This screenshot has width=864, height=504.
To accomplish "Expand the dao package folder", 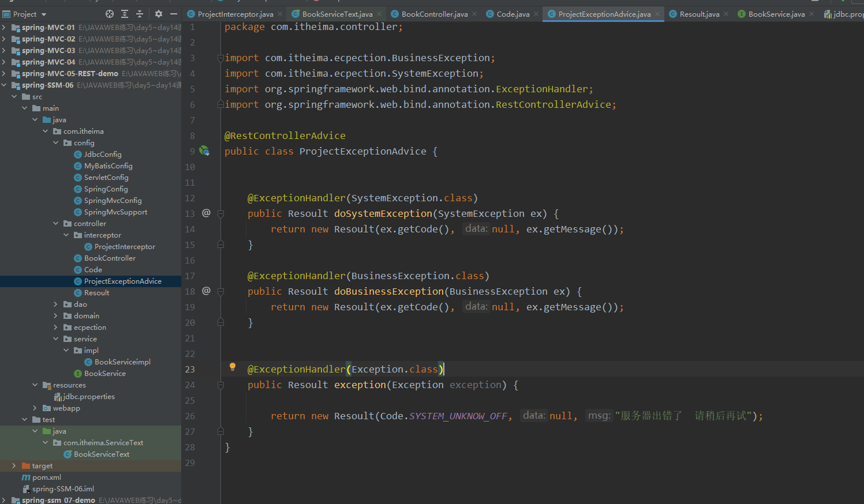I will (56, 304).
